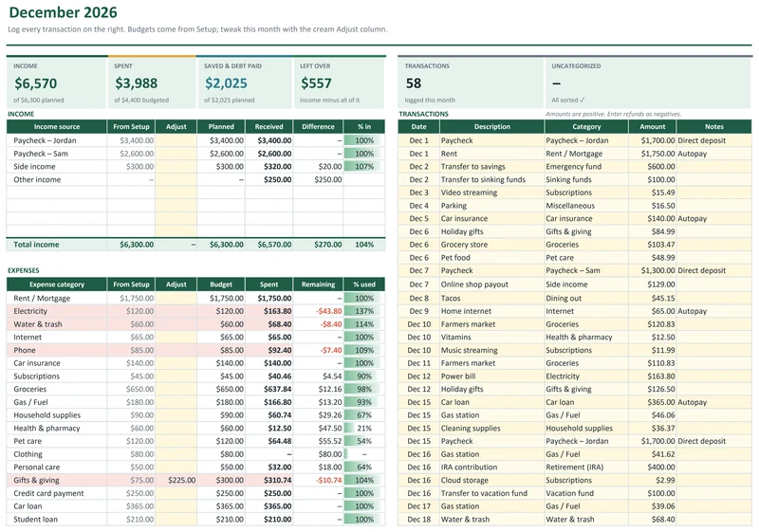Click the Tacos transaction amount $45.15
Screen dimensions: 759x532
[652, 299]
